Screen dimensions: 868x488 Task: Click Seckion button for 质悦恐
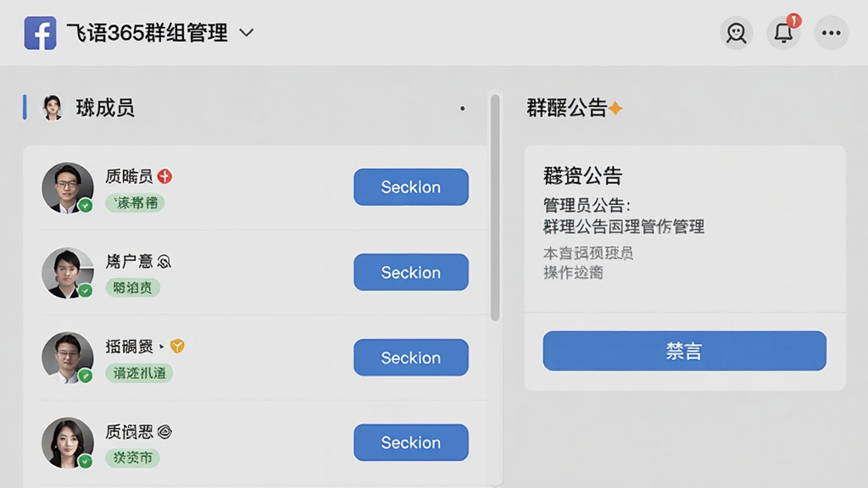411,442
